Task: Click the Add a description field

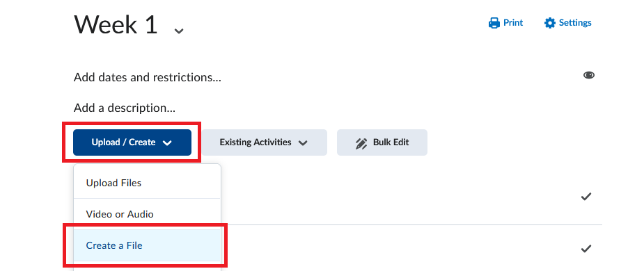Action: click(x=125, y=108)
